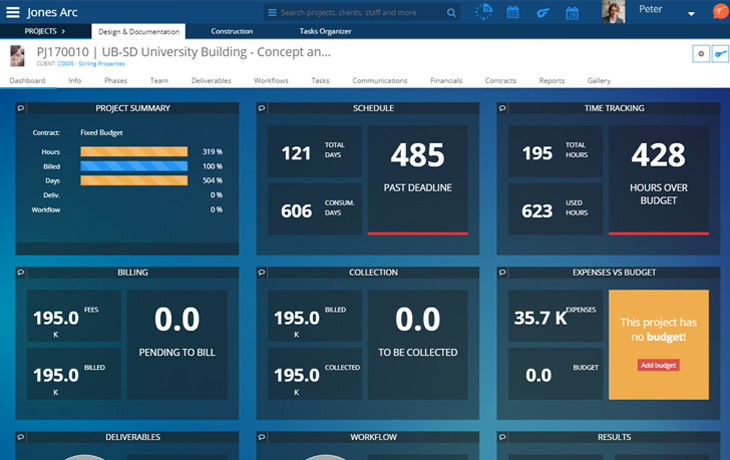This screenshot has width=730, height=460.
Task: Open the Deliverables project tab
Action: tap(211, 81)
